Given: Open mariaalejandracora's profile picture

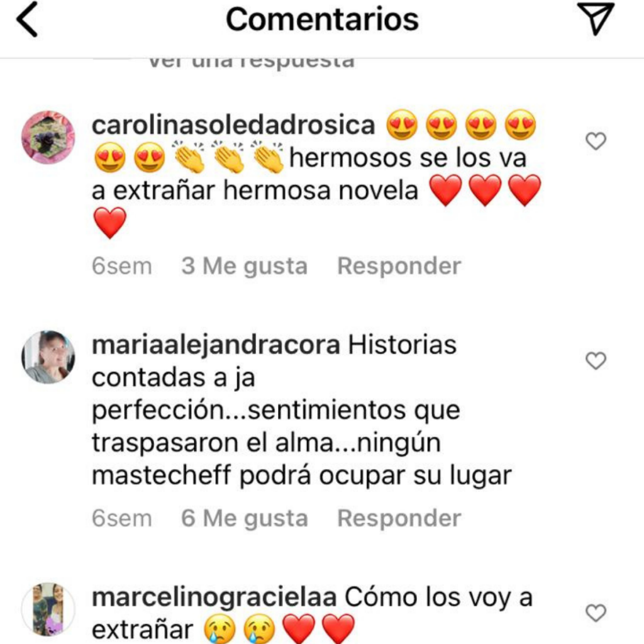Looking at the screenshot, I should coord(48,357).
